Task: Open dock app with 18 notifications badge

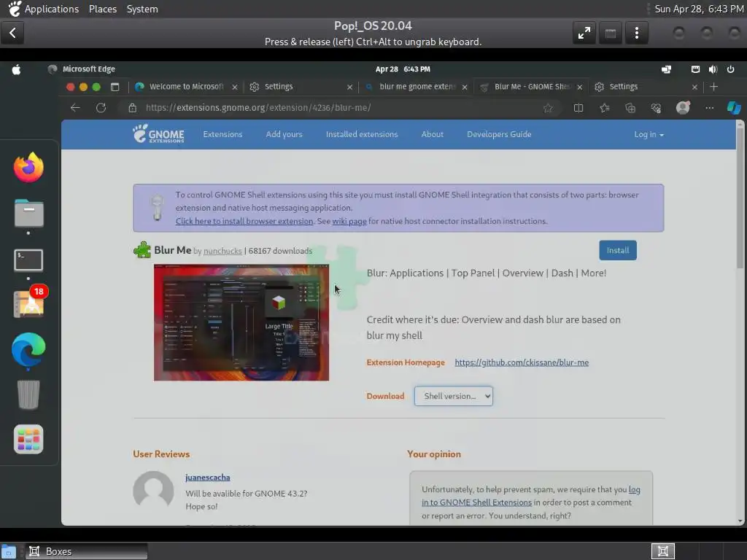Action: click(29, 303)
